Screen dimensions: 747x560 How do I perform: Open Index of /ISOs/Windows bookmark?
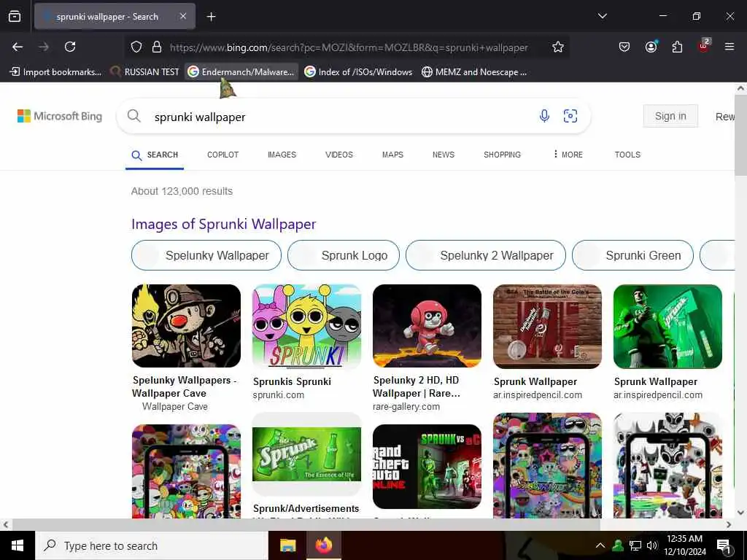coord(358,72)
